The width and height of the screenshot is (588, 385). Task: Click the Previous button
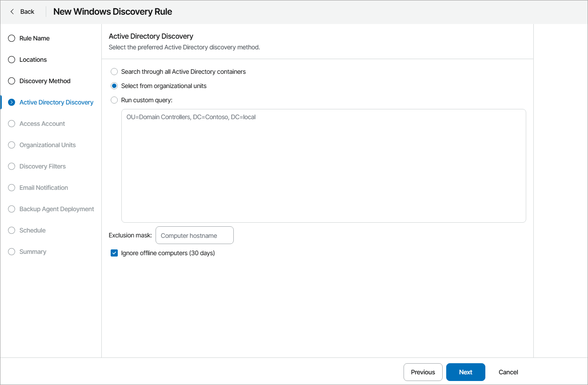[423, 372]
